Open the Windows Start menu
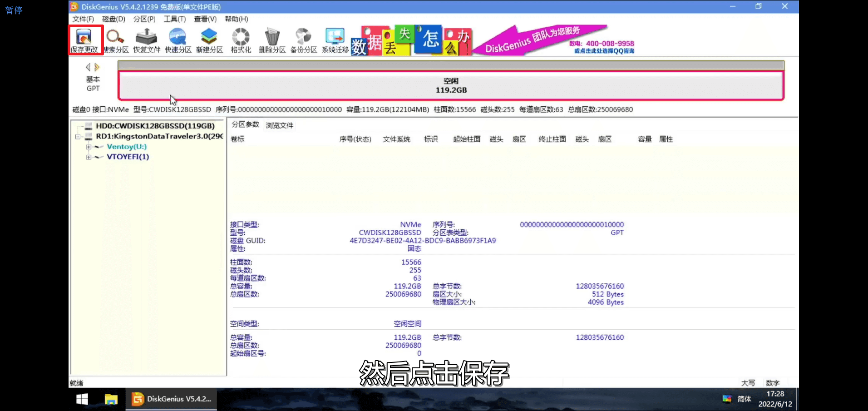Viewport: 868px width, 411px height. [x=82, y=399]
